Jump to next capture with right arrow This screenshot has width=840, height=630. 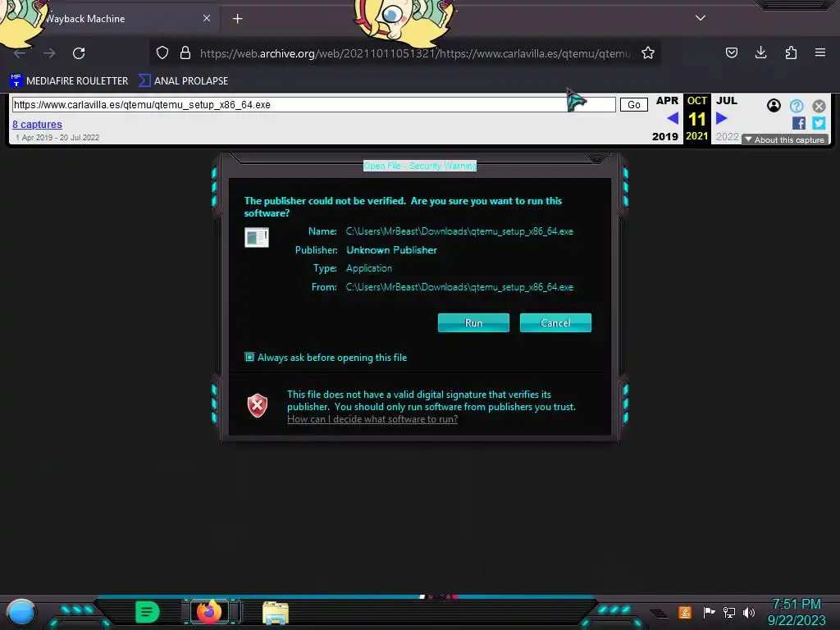(722, 118)
